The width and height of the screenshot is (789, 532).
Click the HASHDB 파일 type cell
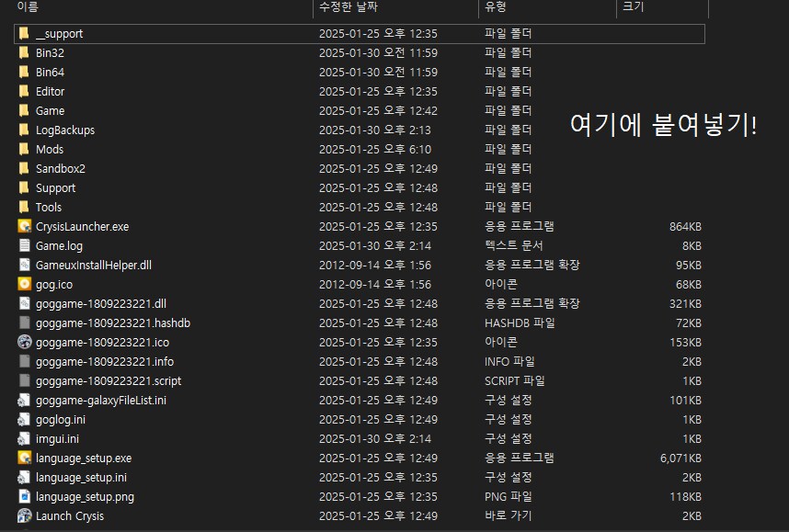(x=520, y=323)
